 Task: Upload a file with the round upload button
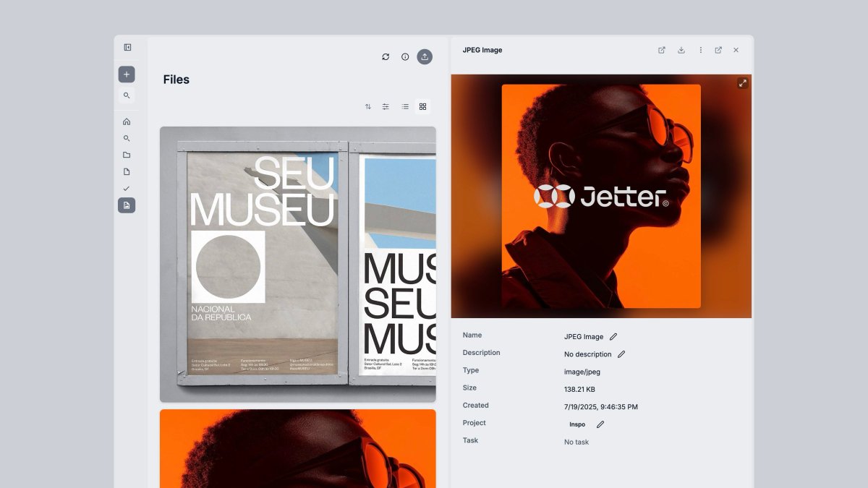click(425, 56)
